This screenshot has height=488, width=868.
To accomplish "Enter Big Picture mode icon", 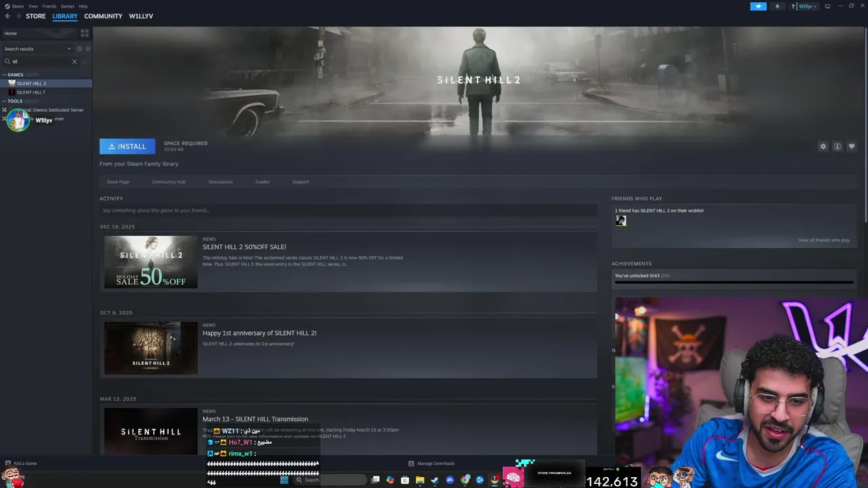I will click(827, 6).
